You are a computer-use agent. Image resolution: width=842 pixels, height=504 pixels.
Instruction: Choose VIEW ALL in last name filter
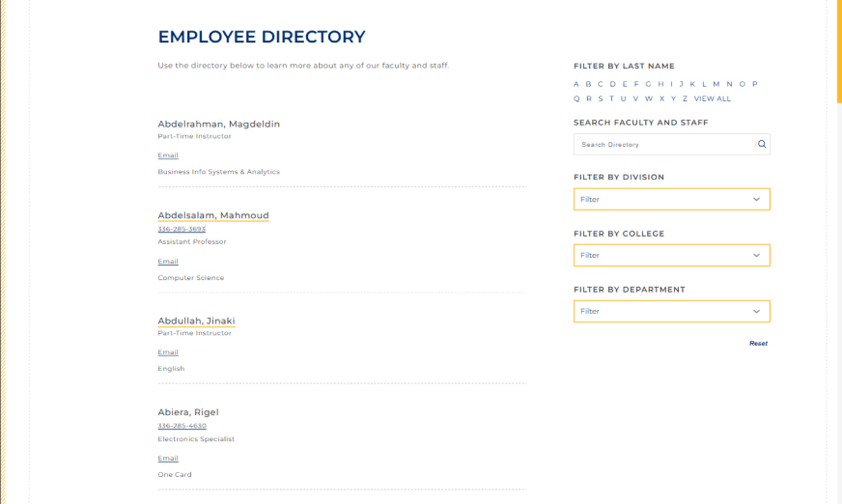click(x=712, y=98)
